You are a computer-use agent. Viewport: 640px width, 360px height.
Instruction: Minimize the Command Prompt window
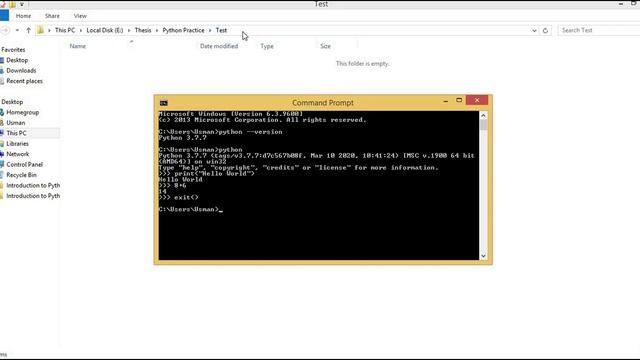point(446,100)
